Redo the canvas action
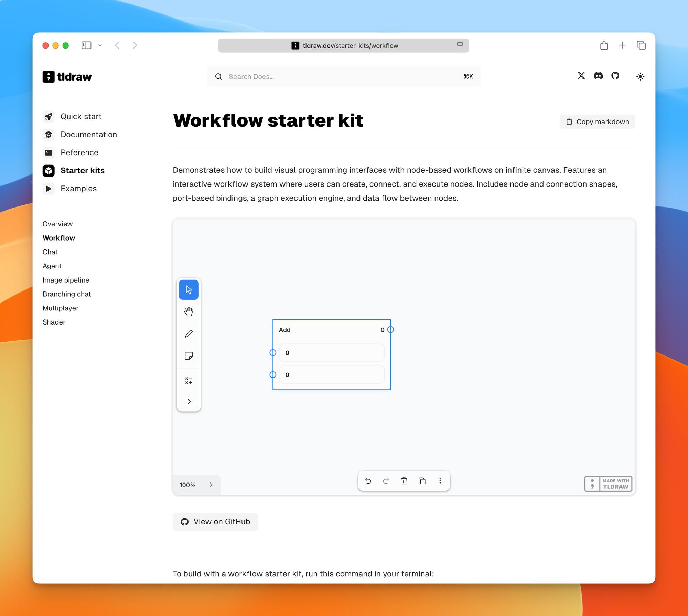 [386, 481]
